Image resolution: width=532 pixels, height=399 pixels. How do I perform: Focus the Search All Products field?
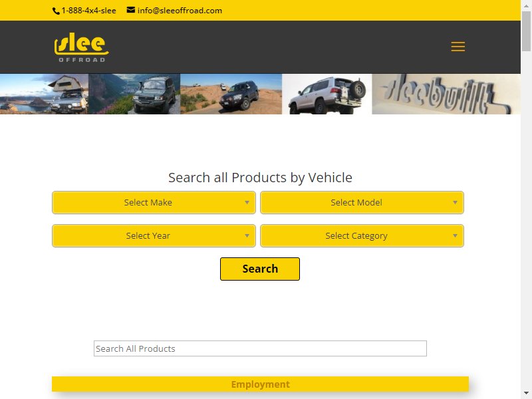[260, 348]
